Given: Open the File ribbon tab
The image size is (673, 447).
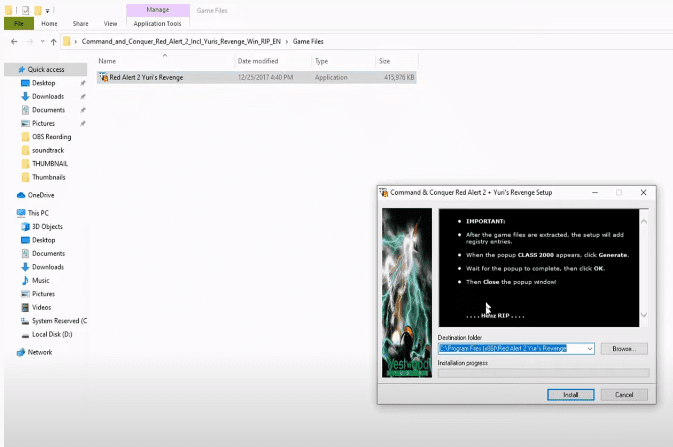Looking at the screenshot, I should pyautogui.click(x=19, y=24).
